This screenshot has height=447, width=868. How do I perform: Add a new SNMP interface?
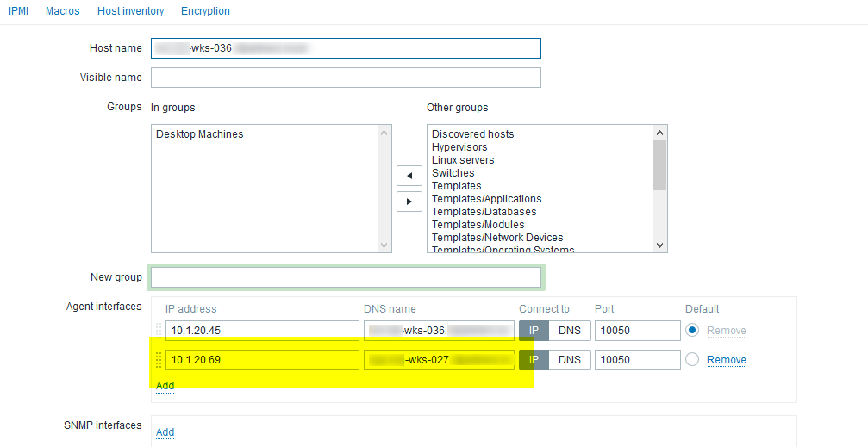tap(165, 432)
